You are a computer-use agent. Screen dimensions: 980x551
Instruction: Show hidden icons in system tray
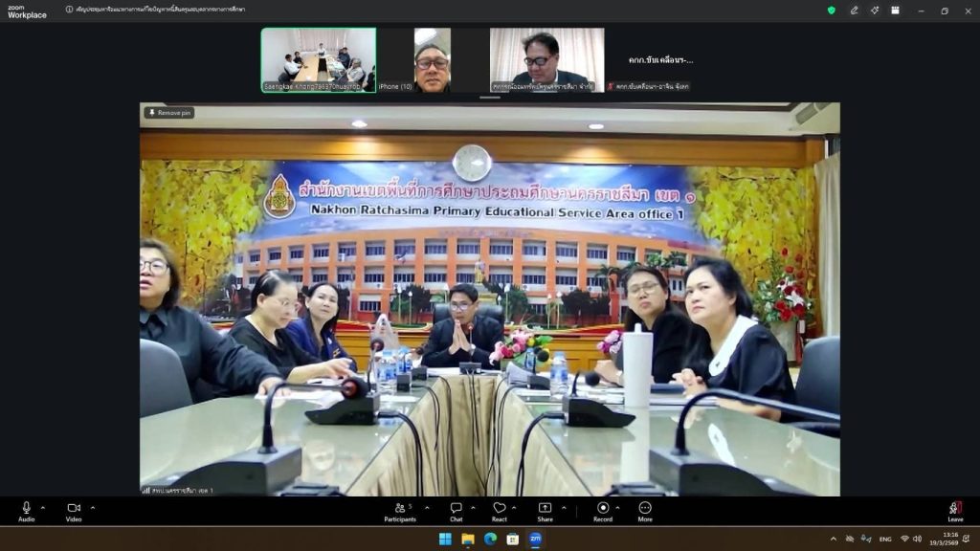[833, 539]
